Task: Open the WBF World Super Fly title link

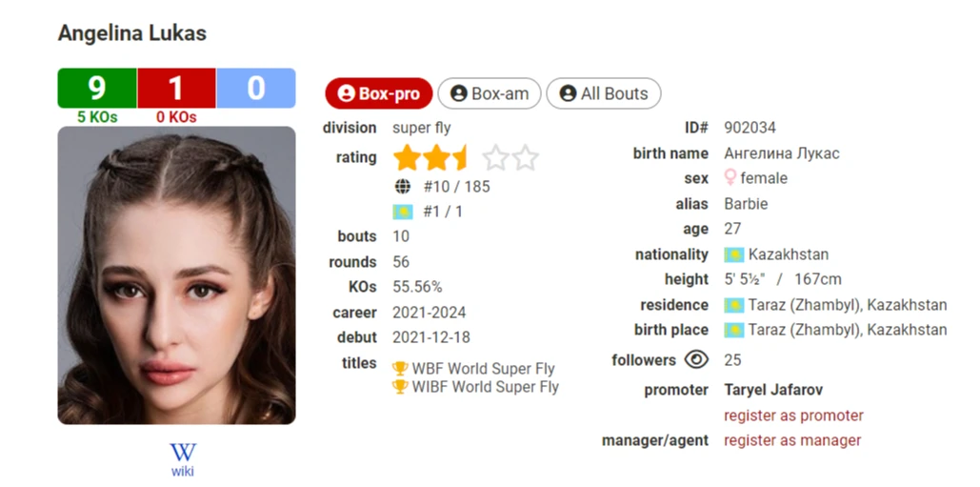Action: point(483,369)
